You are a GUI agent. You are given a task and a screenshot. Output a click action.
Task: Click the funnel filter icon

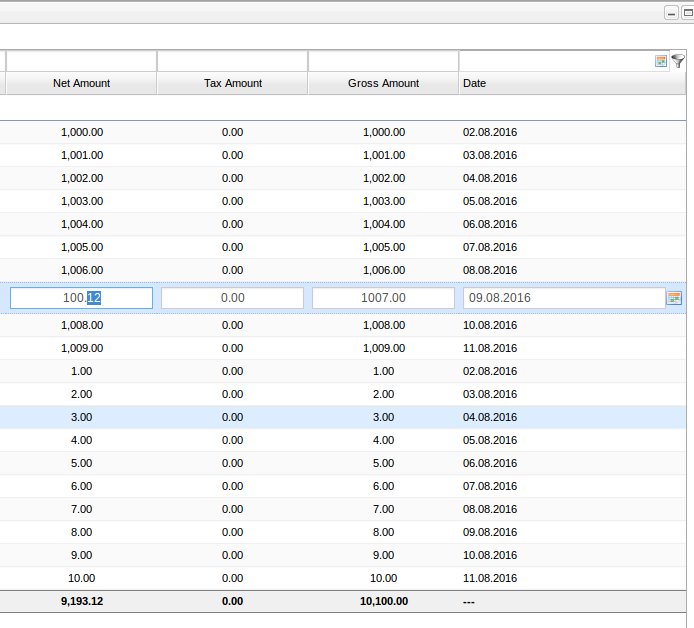point(678,61)
